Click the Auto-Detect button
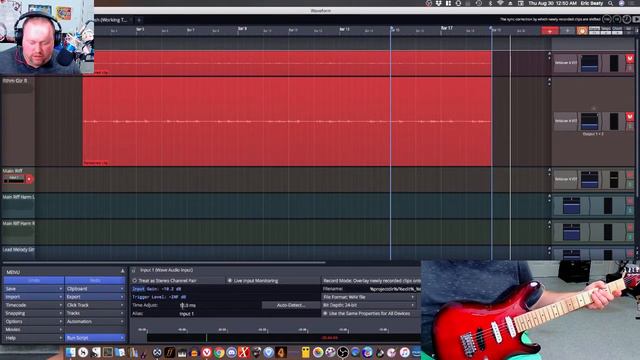 tap(291, 305)
